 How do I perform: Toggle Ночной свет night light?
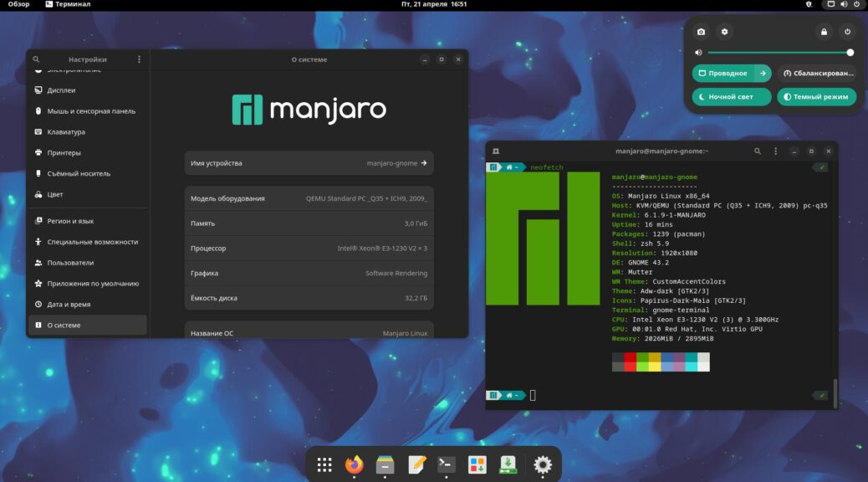coord(732,97)
